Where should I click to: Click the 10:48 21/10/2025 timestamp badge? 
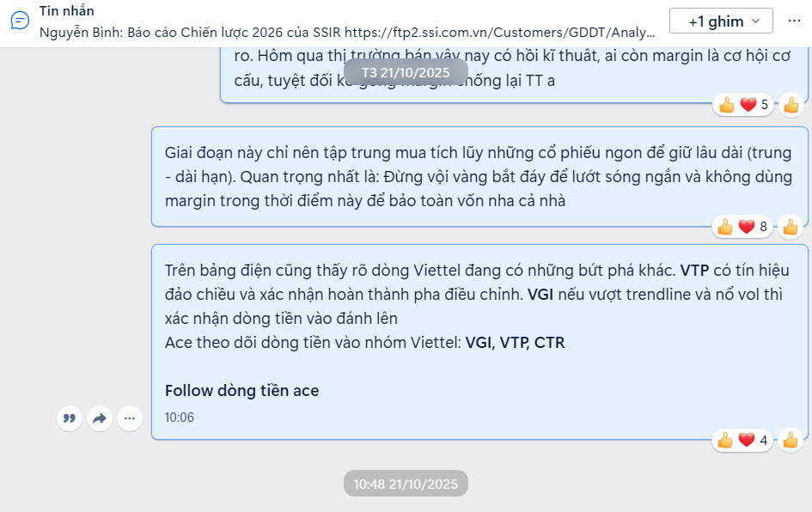406,484
